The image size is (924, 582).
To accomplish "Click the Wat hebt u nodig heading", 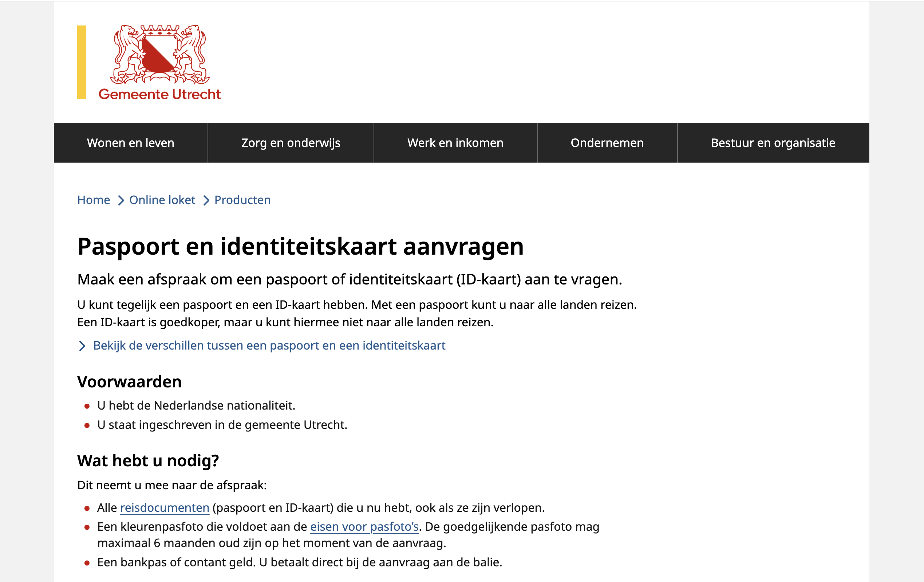I will (x=148, y=461).
